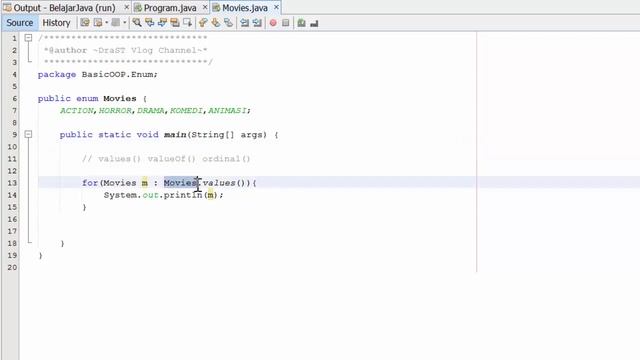The image size is (640, 360).
Task: Click the '@author ~DraST Vlog Channel~' comment
Action: pos(126,51)
